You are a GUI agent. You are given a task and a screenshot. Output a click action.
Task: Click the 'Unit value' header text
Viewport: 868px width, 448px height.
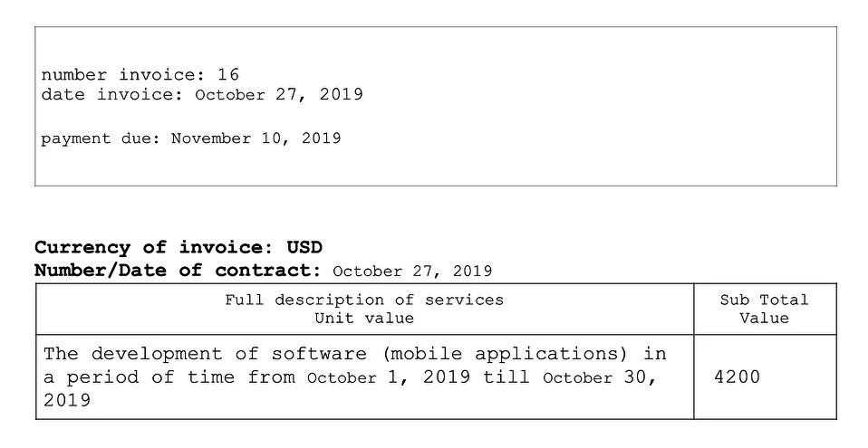[x=364, y=319]
